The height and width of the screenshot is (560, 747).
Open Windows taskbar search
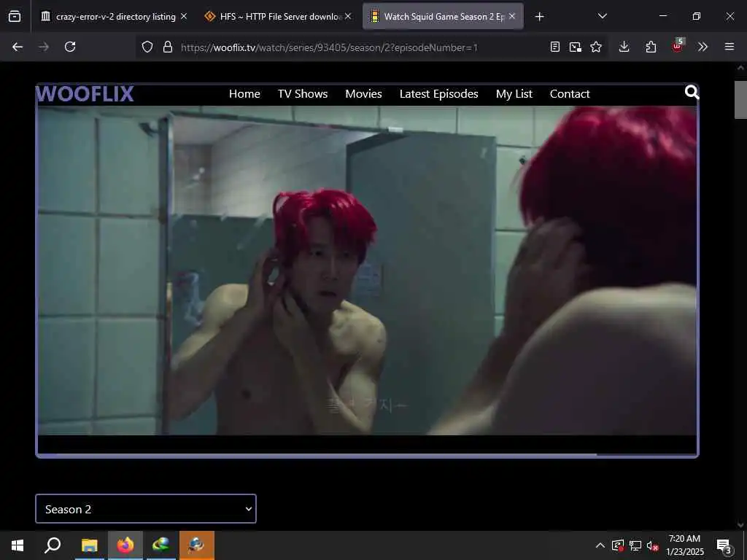click(53, 545)
